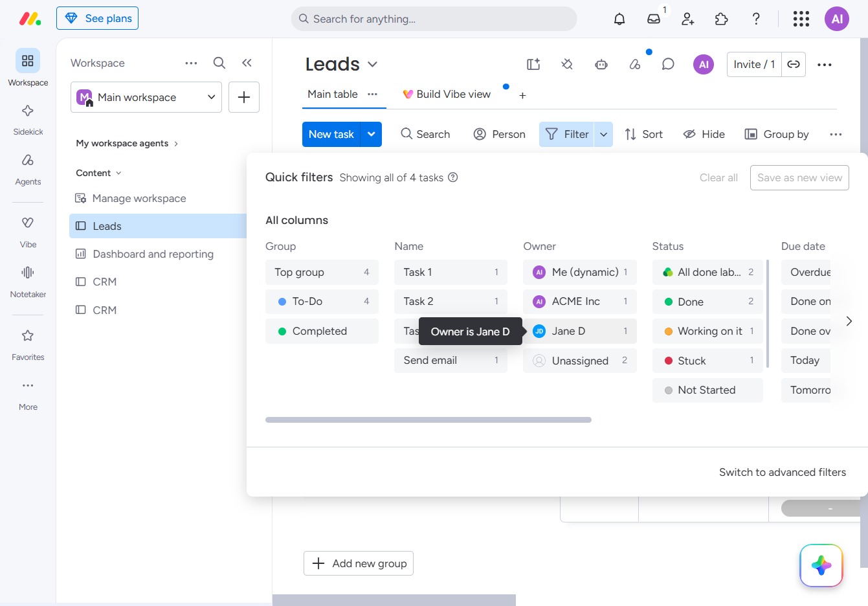Click the workspace search magnifier icon
868x606 pixels.
[x=219, y=63]
